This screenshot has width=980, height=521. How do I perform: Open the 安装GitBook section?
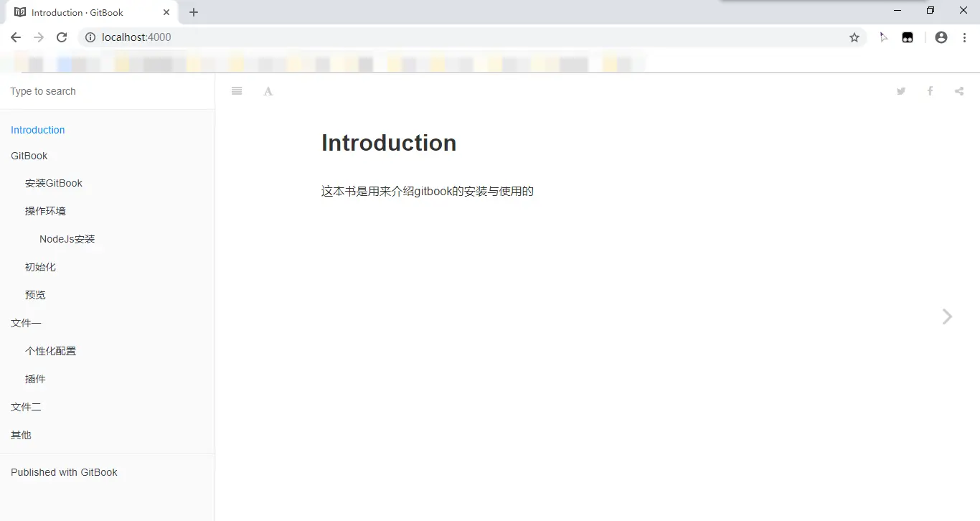pos(54,183)
